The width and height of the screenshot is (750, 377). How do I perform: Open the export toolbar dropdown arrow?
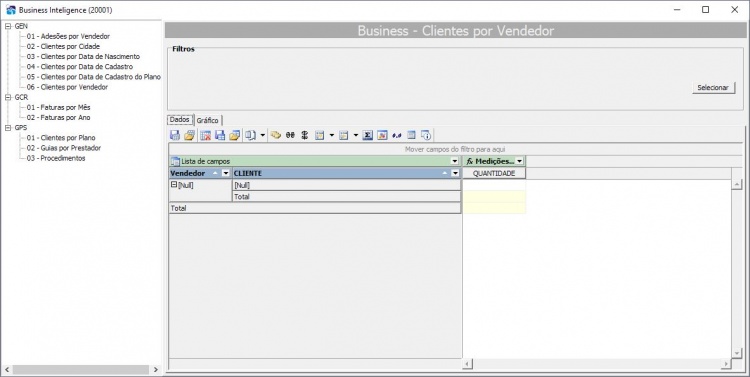262,135
